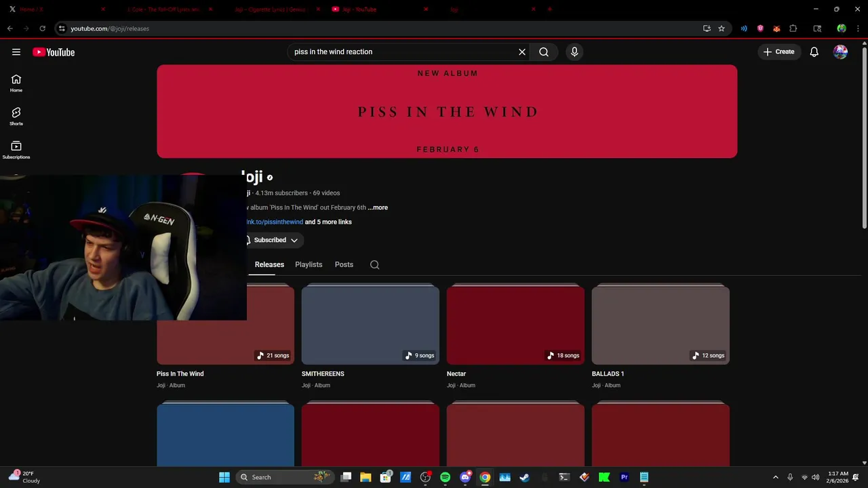Open the pissinthewind link
The height and width of the screenshot is (488, 868).
(x=275, y=222)
